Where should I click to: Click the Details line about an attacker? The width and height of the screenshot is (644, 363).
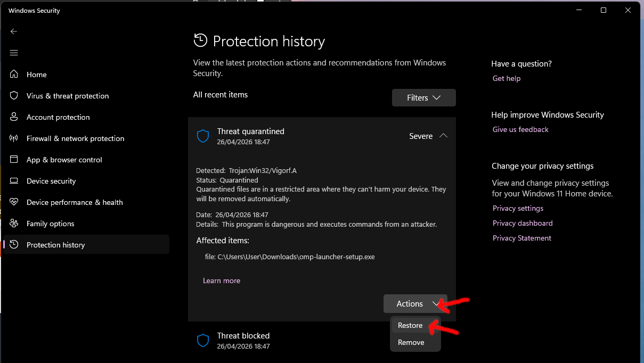(316, 224)
